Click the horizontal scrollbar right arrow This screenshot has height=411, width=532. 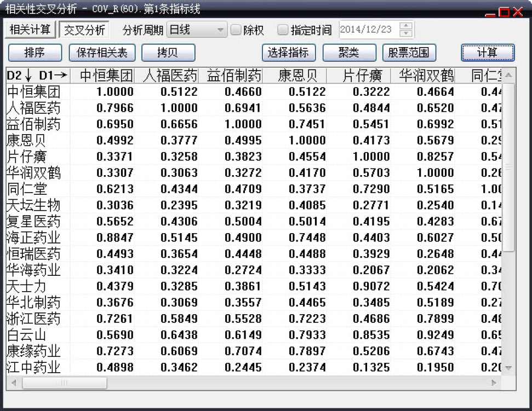point(494,383)
